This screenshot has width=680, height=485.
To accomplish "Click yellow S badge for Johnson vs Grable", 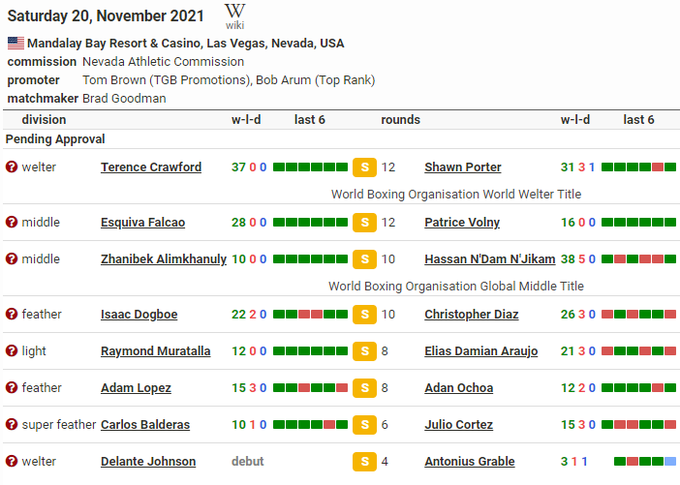I will [364, 462].
